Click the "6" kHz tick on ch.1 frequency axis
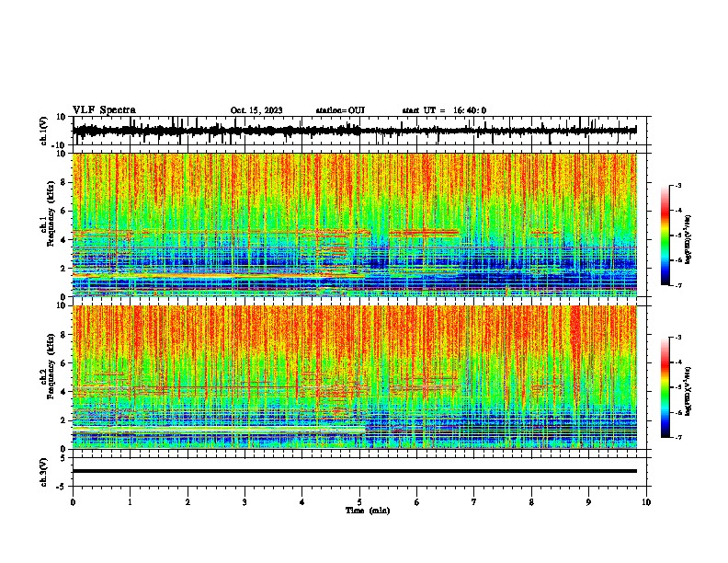 (63, 211)
